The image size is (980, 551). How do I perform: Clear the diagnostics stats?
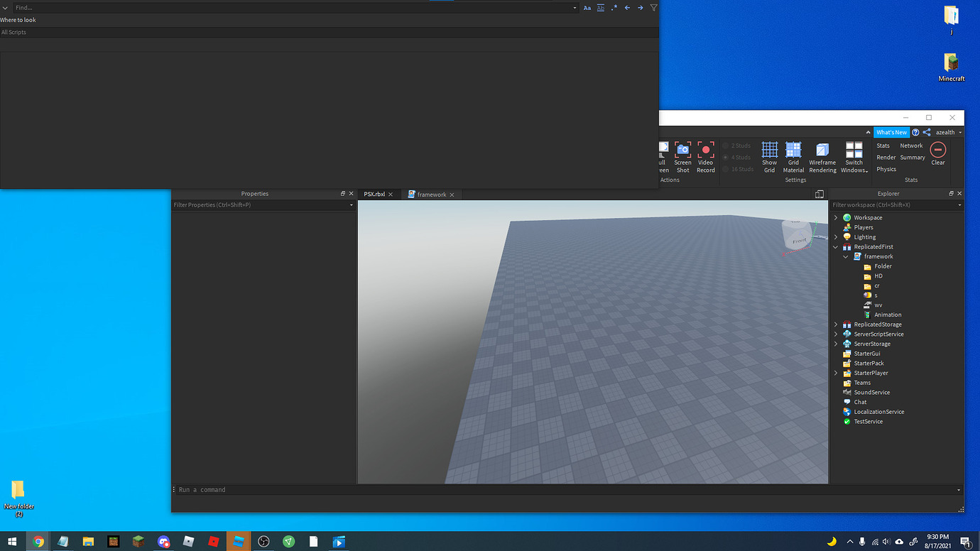pyautogui.click(x=937, y=152)
